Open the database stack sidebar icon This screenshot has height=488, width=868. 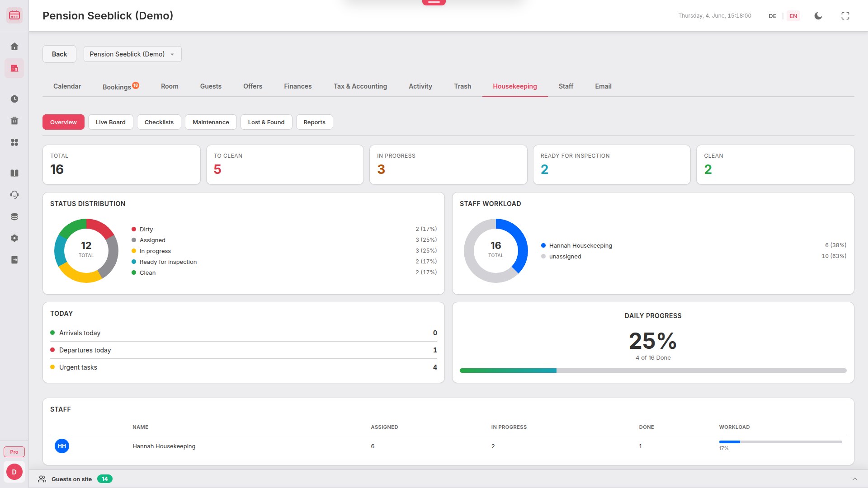pyautogui.click(x=14, y=216)
